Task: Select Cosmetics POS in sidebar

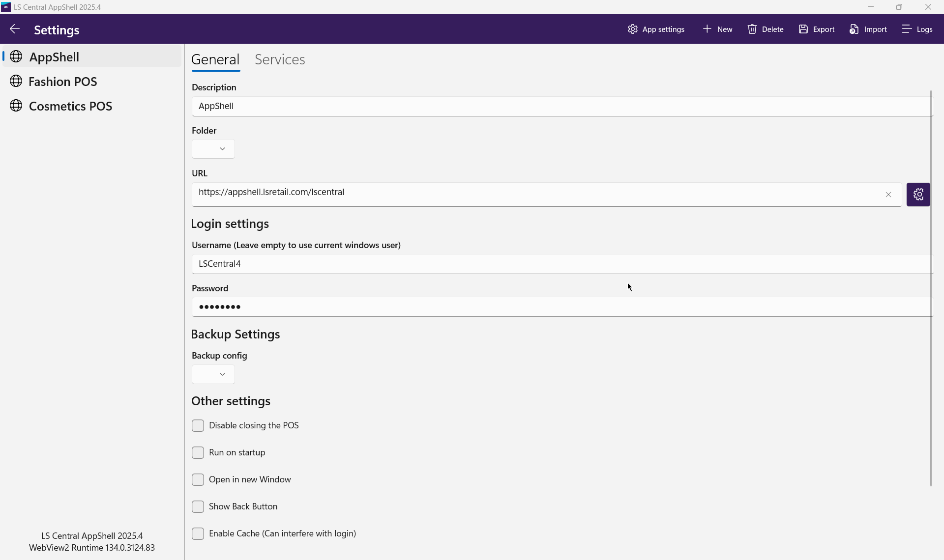Action: click(70, 106)
